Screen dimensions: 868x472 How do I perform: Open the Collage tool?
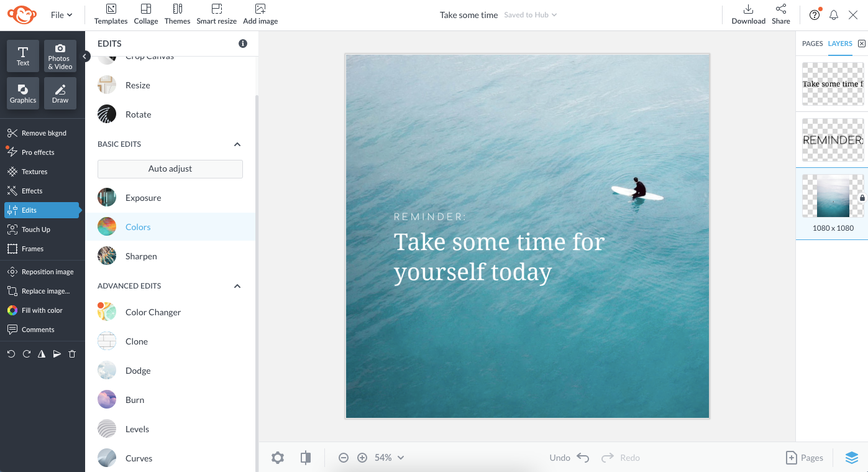pyautogui.click(x=146, y=14)
